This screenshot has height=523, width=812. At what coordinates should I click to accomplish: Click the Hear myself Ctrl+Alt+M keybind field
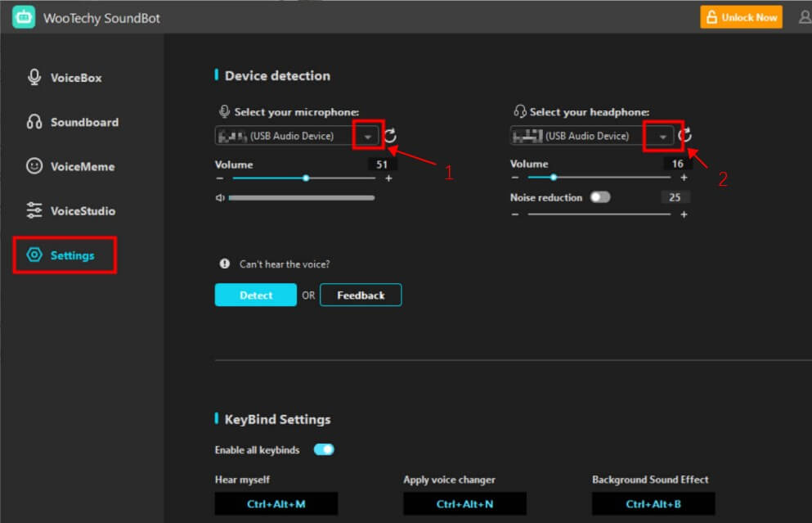[276, 504]
